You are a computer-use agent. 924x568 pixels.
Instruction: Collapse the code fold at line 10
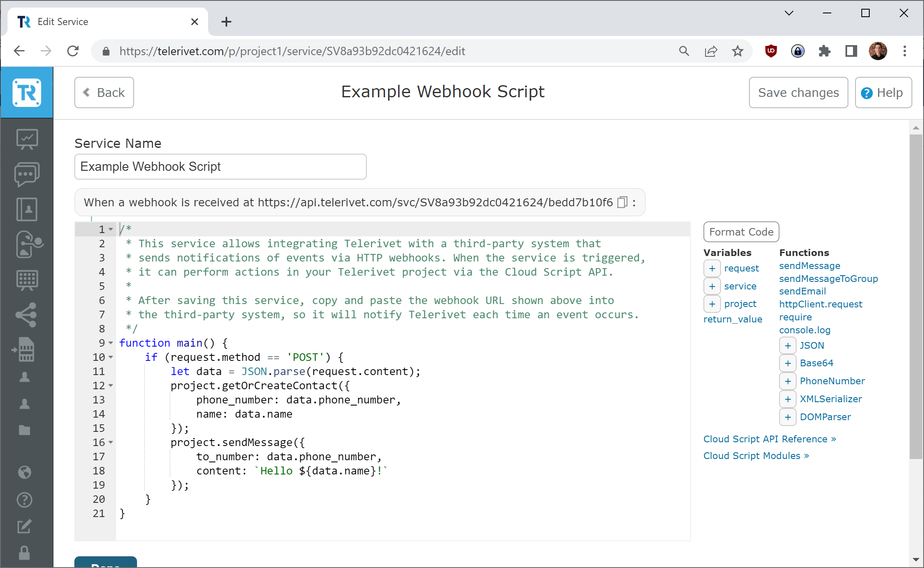[x=111, y=357]
